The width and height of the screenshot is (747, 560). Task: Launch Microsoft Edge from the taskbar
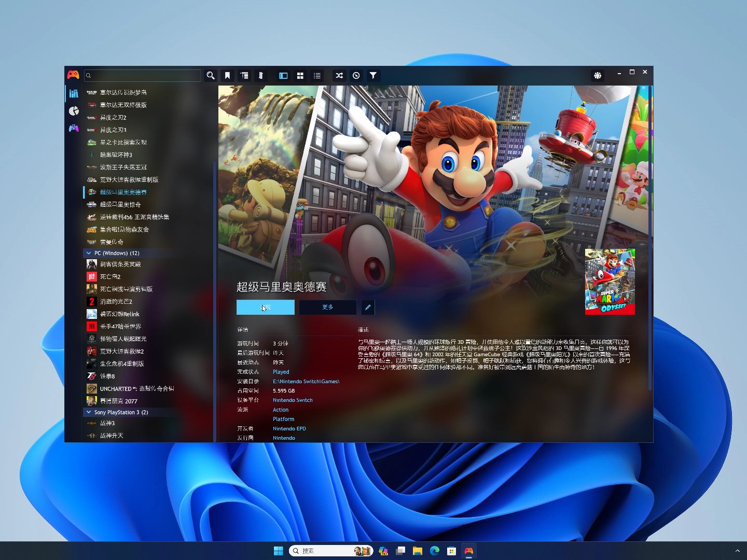[x=435, y=551]
